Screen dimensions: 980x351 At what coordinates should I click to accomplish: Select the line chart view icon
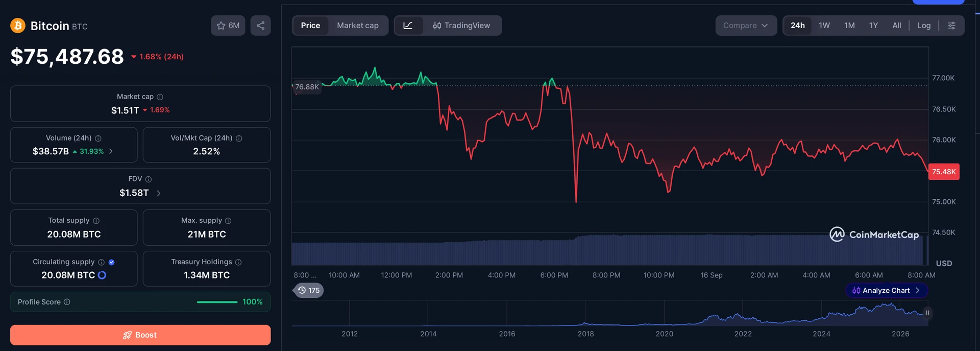click(x=408, y=26)
